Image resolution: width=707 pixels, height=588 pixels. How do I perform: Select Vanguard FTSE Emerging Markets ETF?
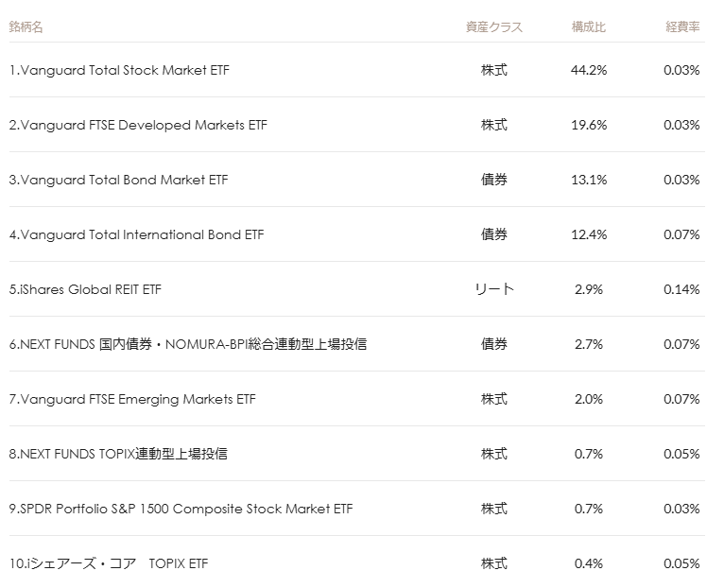[x=132, y=399]
